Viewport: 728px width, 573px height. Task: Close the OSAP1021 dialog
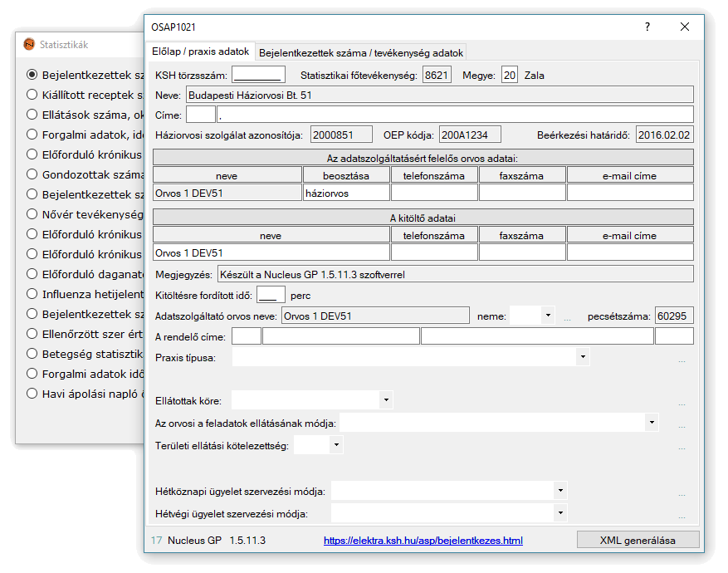pyautogui.click(x=684, y=27)
